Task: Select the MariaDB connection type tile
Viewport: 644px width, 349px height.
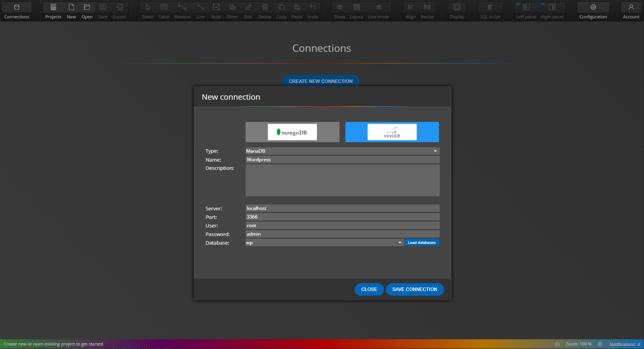Action: pos(392,132)
